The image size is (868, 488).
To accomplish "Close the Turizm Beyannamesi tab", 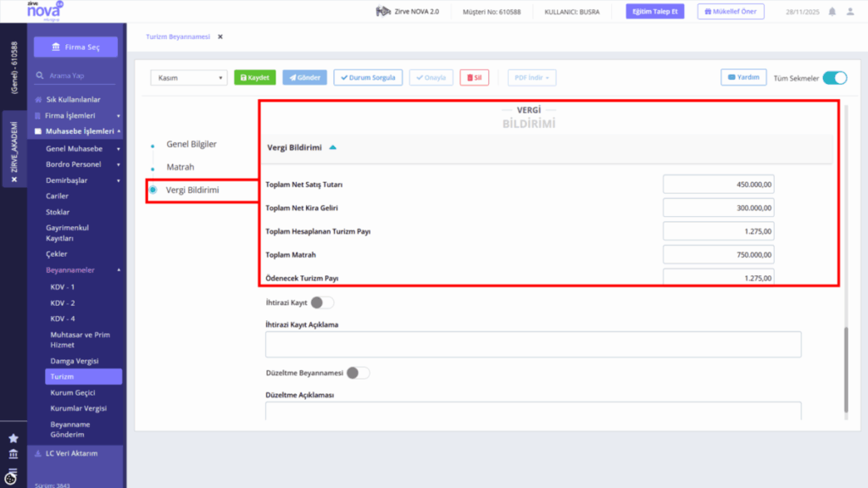I will click(x=220, y=36).
